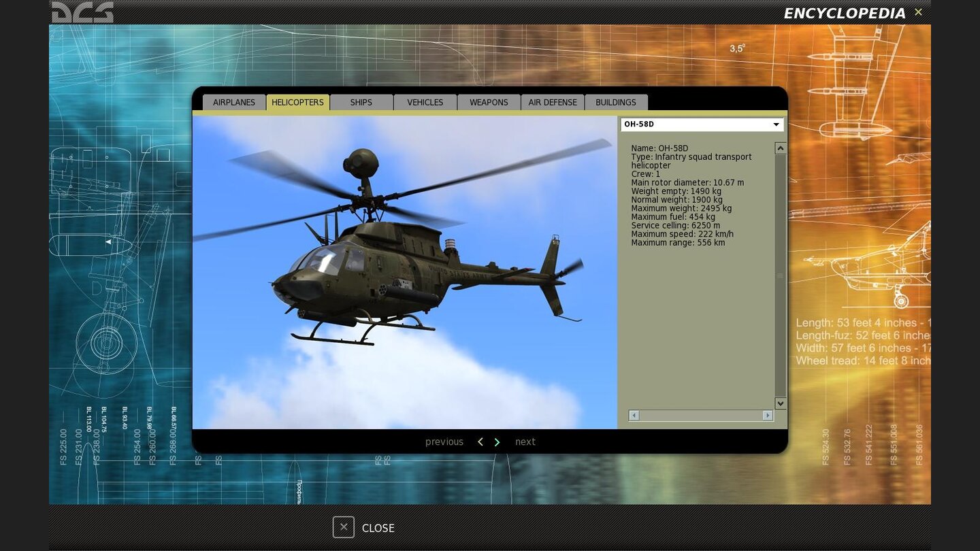Click 'Type: Infantry squad transport' text
Viewport: 980px width, 551px height.
(691, 157)
